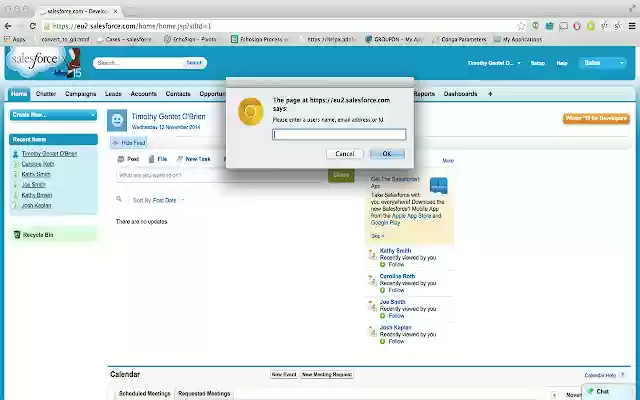Open the GROUPON bookmark
The image size is (640, 400).
(394, 40)
